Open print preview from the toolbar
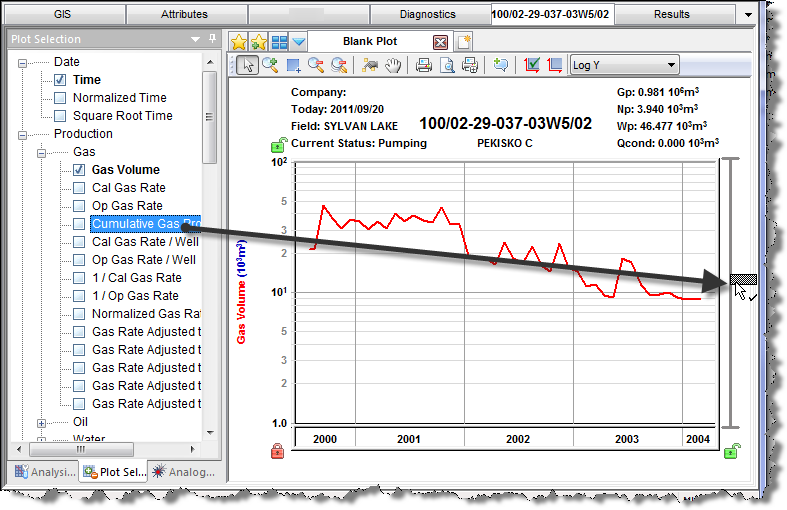The height and width of the screenshot is (510, 787). [x=446, y=66]
